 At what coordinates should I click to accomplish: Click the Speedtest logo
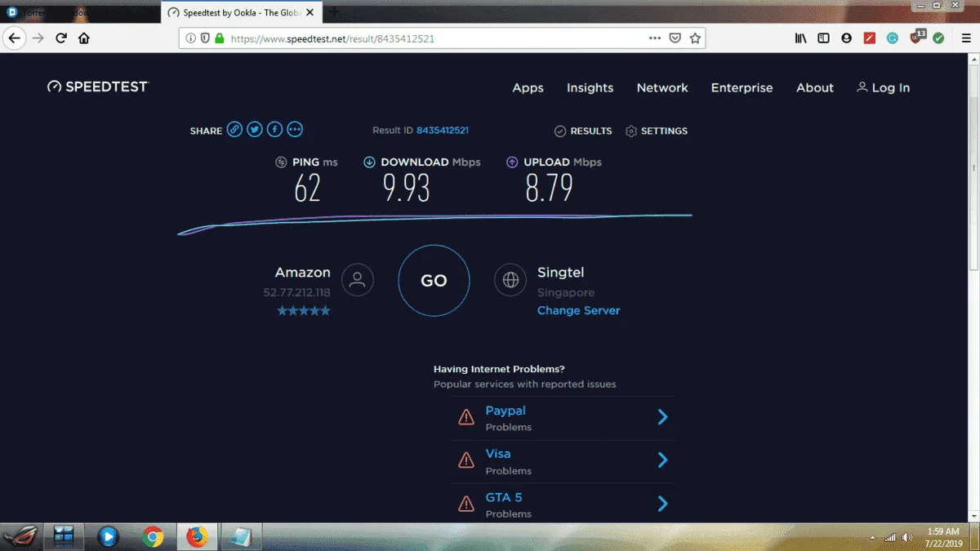coord(98,87)
